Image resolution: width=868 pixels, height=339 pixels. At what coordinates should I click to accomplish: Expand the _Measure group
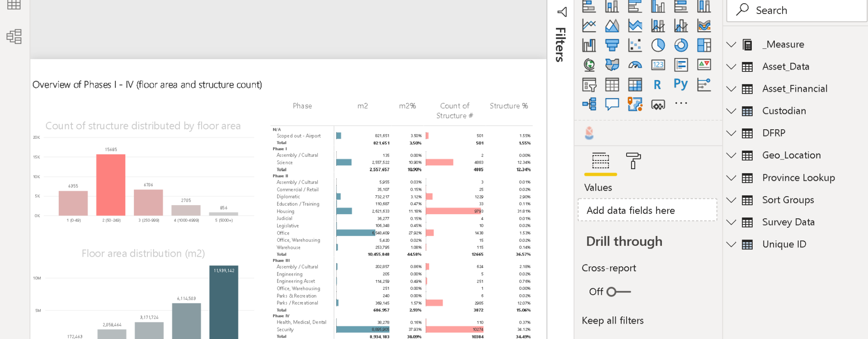pos(731,45)
